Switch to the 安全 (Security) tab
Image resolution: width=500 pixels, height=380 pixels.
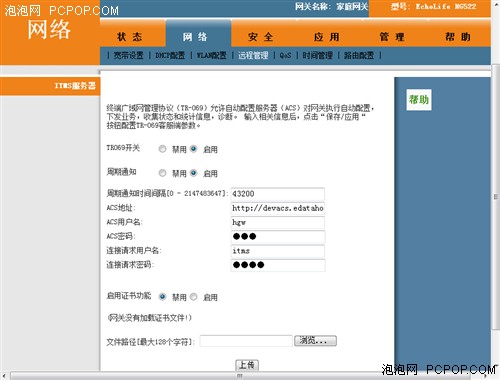click(264, 34)
